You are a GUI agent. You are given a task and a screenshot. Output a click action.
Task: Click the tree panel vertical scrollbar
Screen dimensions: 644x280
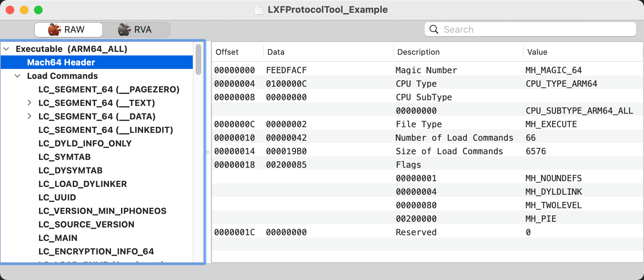click(198, 59)
